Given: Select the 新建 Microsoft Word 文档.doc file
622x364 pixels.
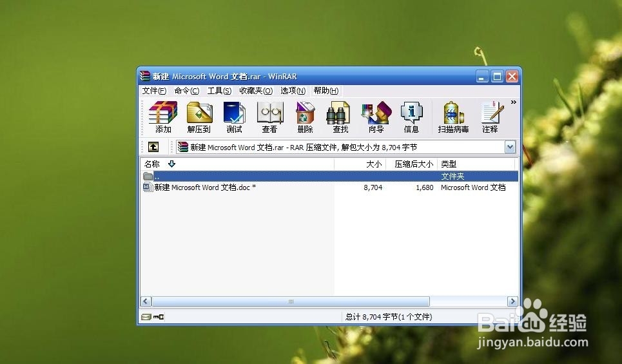Looking at the screenshot, I should coord(205,187).
